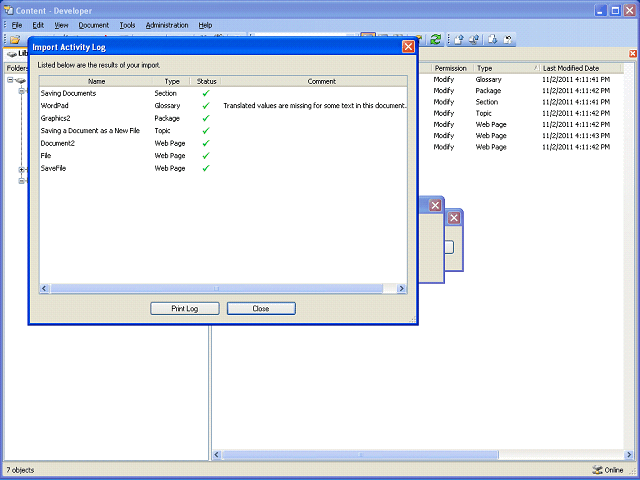Viewport: 640px width, 480px height.
Task: Open the File menu
Action: (x=17, y=25)
